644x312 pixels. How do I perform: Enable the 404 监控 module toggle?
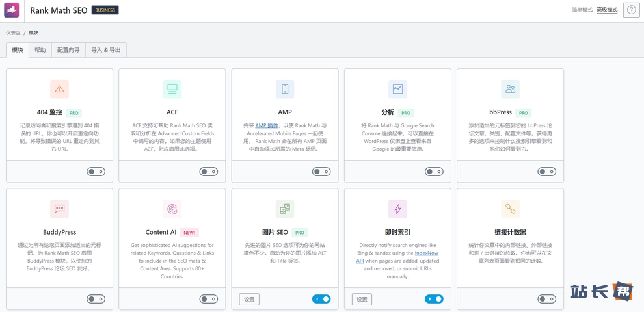coord(96,172)
